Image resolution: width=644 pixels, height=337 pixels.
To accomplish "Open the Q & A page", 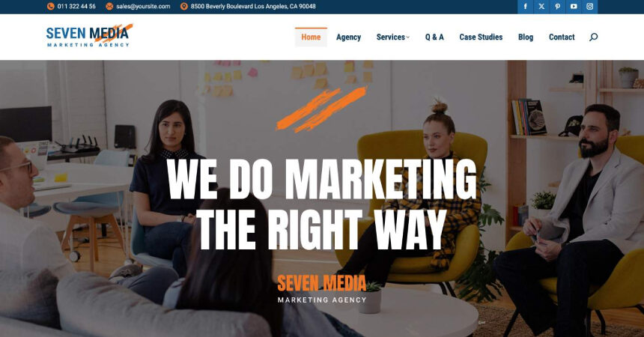I will click(434, 37).
